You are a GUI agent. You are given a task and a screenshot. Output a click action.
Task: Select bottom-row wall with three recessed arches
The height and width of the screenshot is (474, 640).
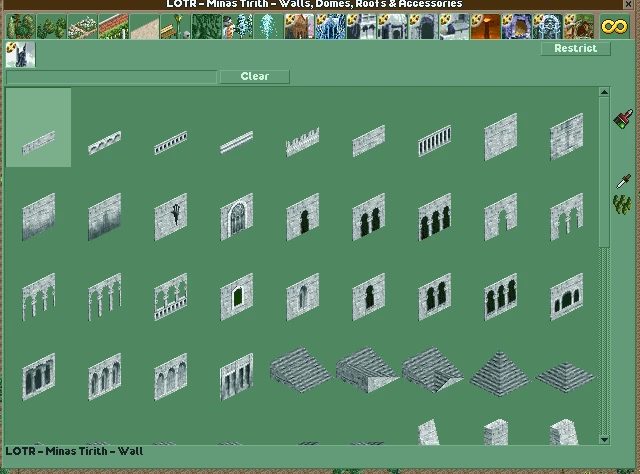pos(104,377)
